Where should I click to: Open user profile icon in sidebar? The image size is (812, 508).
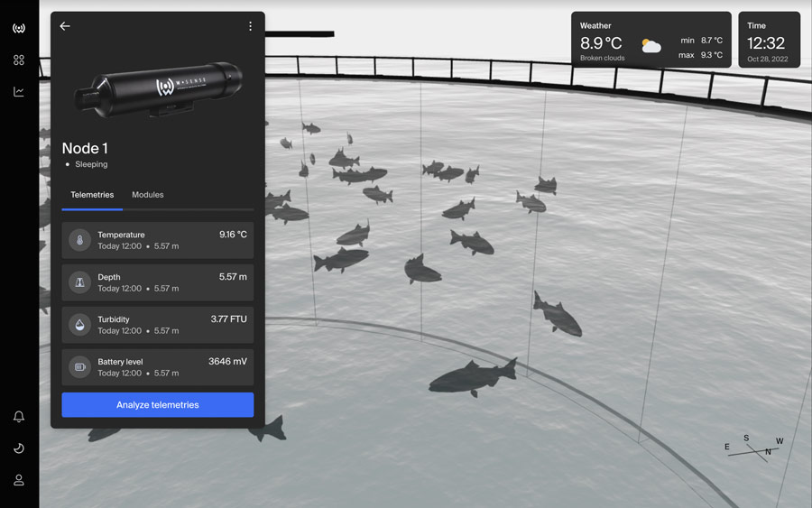point(19,480)
